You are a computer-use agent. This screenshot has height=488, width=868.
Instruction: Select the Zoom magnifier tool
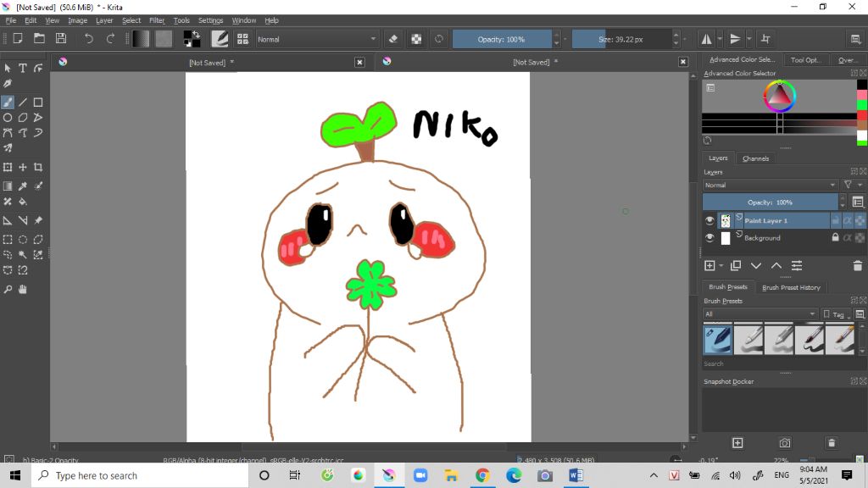point(8,290)
